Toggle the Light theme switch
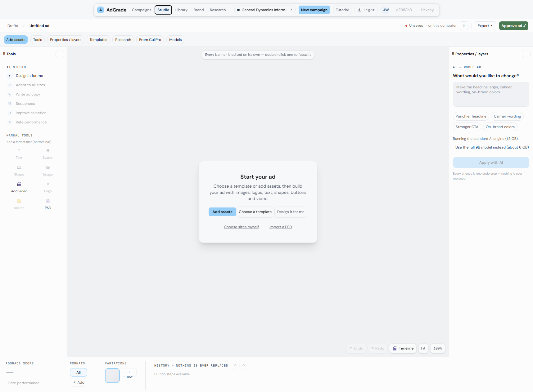The image size is (533, 392). pos(366,10)
